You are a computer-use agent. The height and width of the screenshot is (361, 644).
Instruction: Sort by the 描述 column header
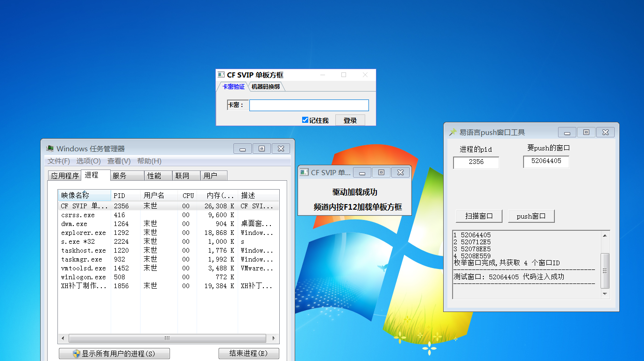point(259,195)
